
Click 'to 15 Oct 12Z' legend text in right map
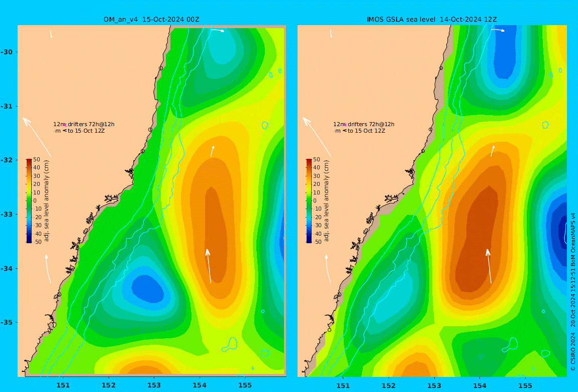[366, 131]
